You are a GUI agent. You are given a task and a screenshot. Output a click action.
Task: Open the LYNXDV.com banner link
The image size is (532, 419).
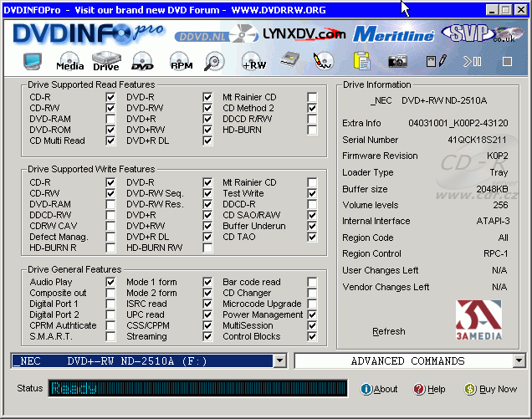(x=304, y=34)
